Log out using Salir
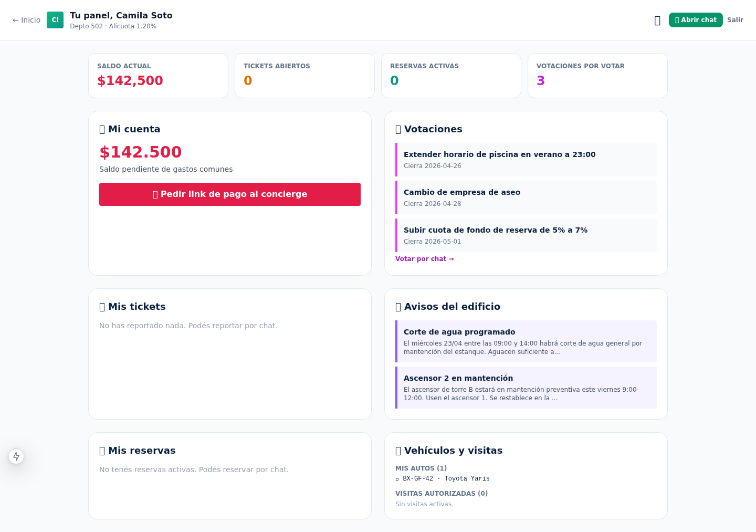This screenshot has height=532, width=756. 735,20
